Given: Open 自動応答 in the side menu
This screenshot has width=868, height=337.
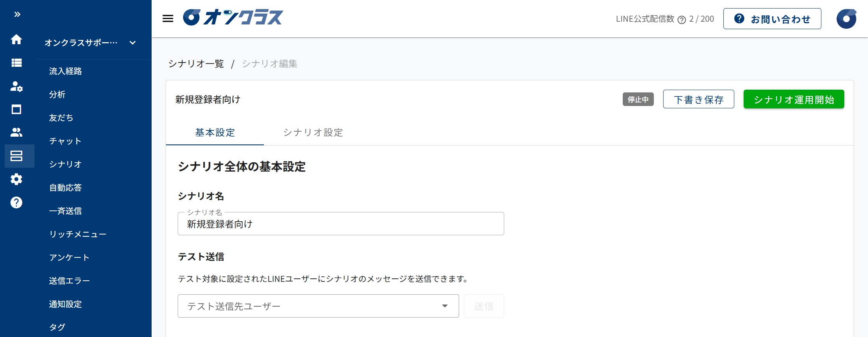Looking at the screenshot, I should [65, 188].
